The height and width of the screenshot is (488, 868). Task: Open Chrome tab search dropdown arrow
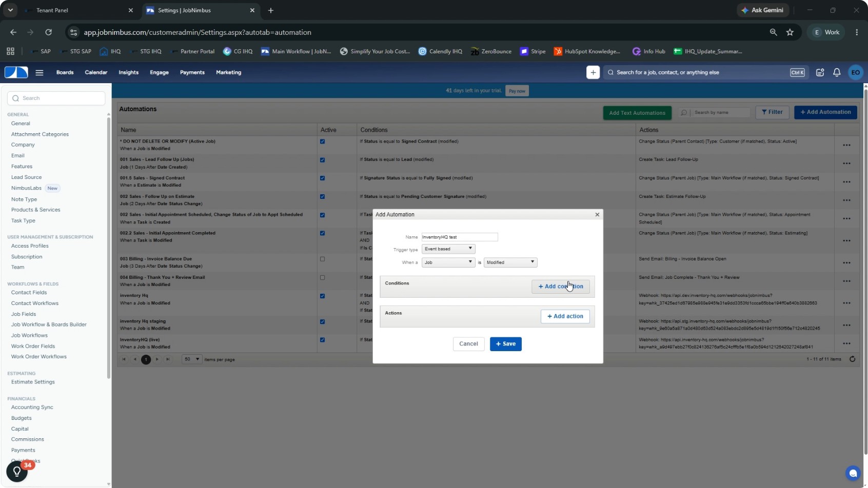click(10, 10)
